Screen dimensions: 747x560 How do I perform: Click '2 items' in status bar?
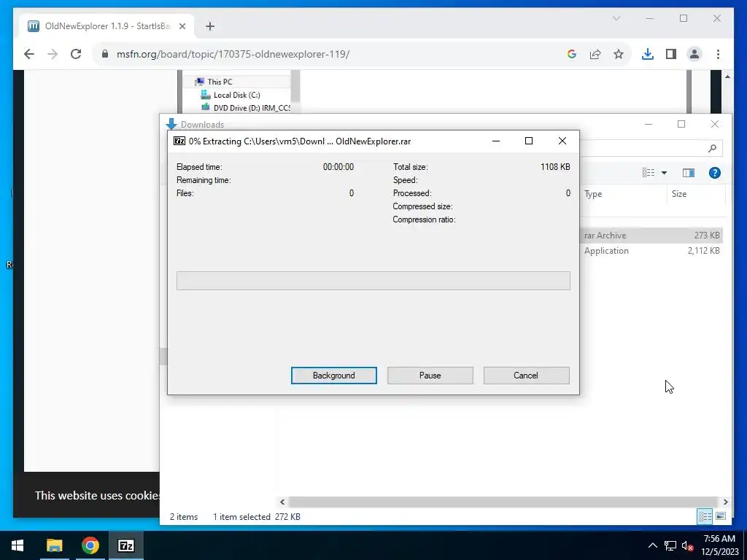[183, 517]
